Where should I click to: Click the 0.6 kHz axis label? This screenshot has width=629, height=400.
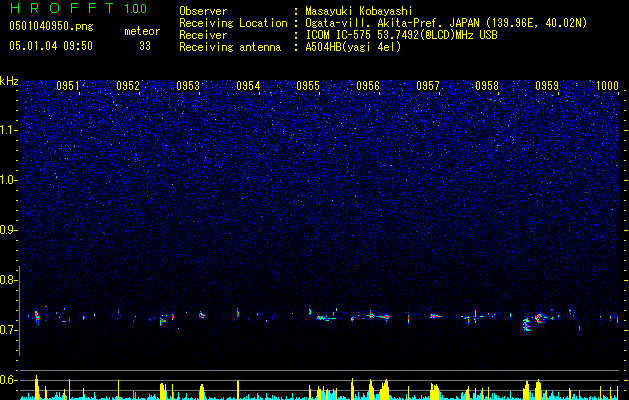tap(9, 380)
